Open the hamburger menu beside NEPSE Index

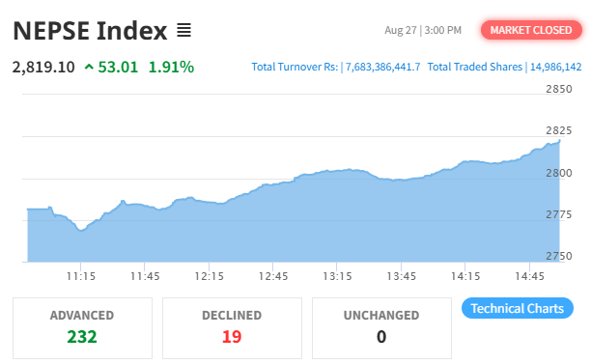[x=183, y=30]
